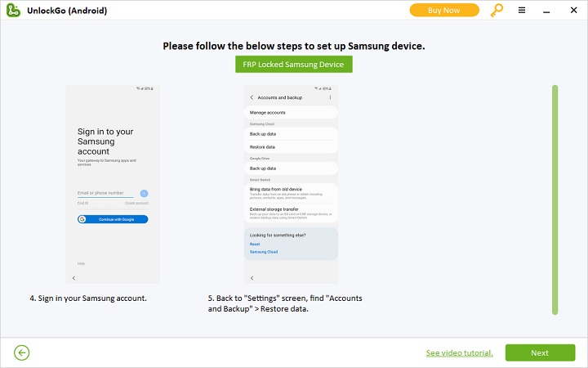This screenshot has width=588, height=368.
Task: Click the Buy Now button
Action: 444,10
